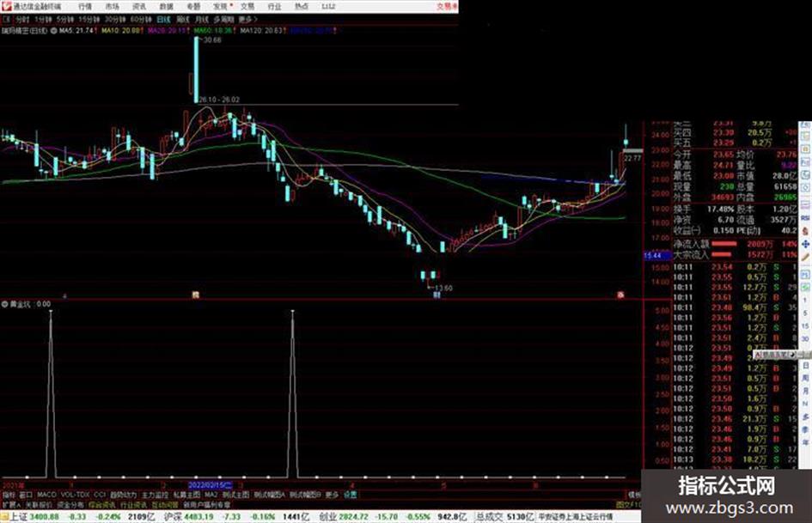This screenshot has height=523, width=812.
Task: Open the 热点 menu
Action: coord(302,6)
